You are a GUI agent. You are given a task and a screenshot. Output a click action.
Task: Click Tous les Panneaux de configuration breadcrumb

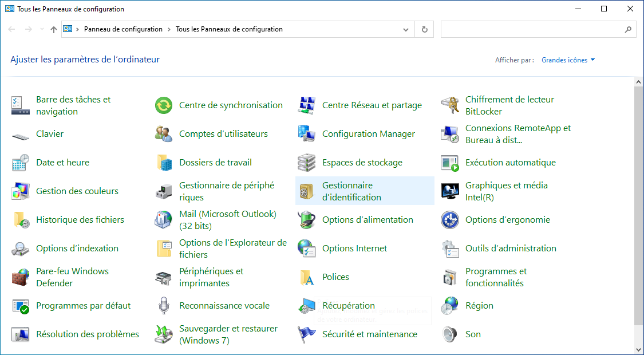pos(229,29)
